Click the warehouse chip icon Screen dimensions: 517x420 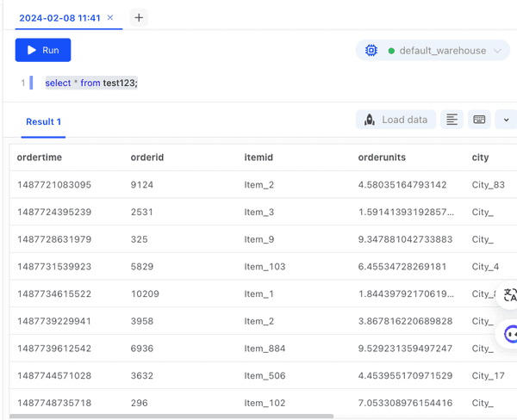[x=371, y=51]
